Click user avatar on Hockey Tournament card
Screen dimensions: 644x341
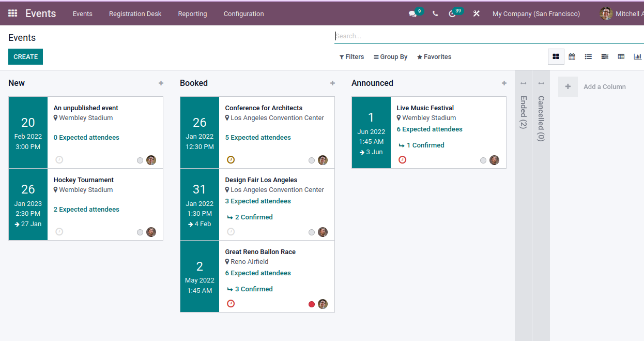[x=151, y=232]
